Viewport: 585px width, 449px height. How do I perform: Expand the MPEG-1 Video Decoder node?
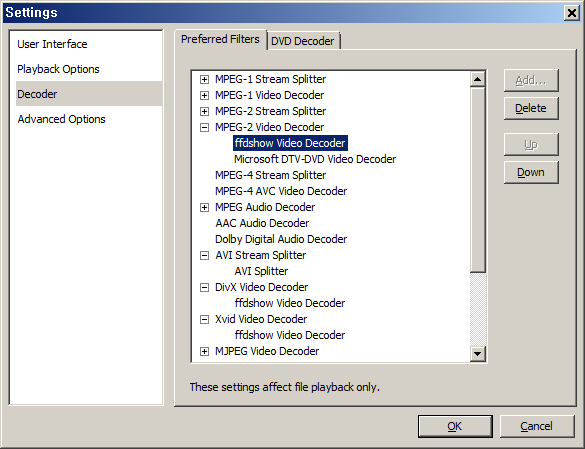pos(204,96)
